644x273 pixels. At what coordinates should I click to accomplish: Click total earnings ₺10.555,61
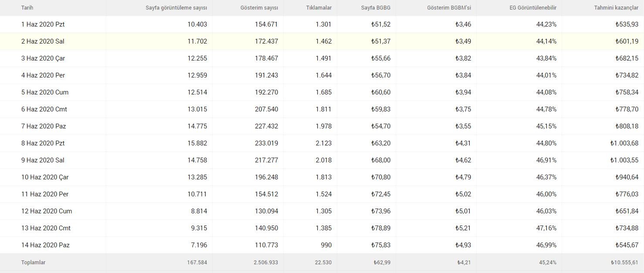click(624, 263)
